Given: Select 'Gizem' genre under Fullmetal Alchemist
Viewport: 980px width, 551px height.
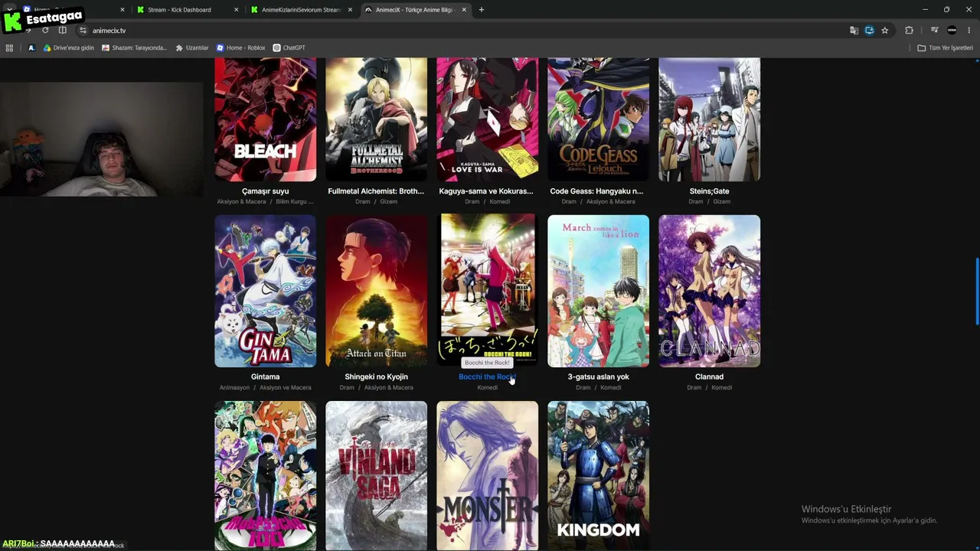Looking at the screenshot, I should click(388, 202).
